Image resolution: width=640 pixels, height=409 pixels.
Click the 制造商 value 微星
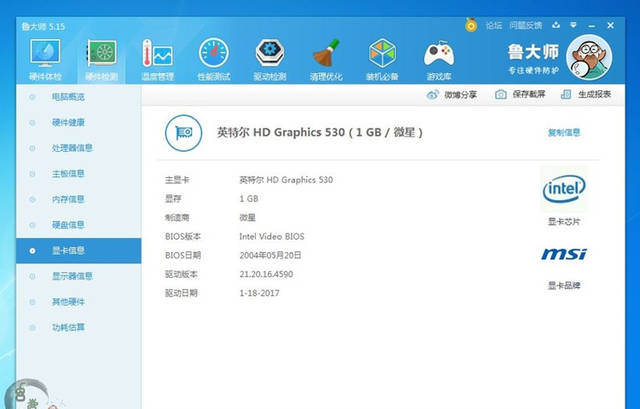coord(247,218)
